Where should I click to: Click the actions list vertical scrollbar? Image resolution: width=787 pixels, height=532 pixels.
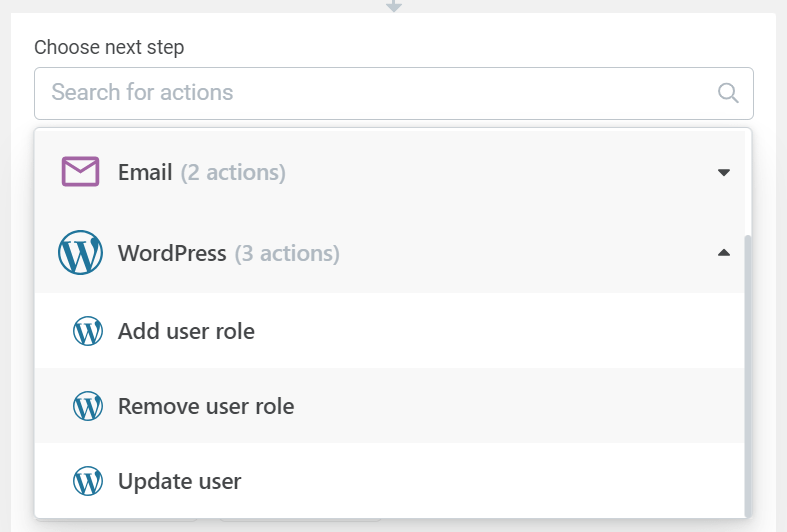pyautogui.click(x=748, y=375)
